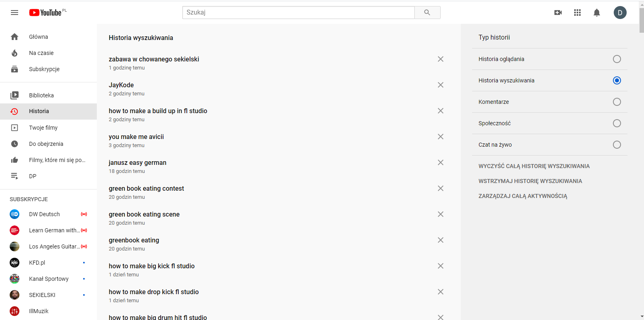Viewport: 644px width, 320px height.
Task: Delete 'you make me avicii' search entry
Action: tap(441, 137)
